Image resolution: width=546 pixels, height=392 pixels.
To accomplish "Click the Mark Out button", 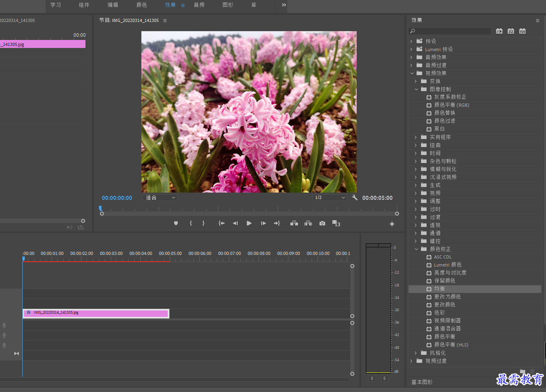I will (203, 223).
